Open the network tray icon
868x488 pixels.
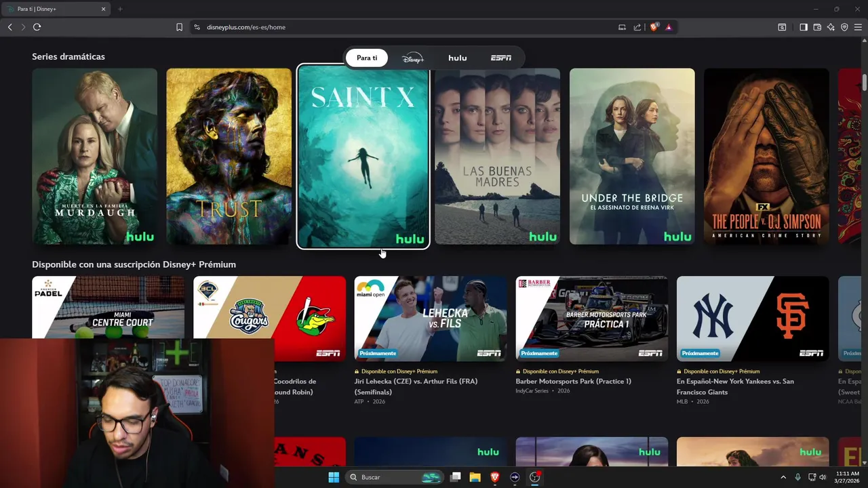[812, 477]
